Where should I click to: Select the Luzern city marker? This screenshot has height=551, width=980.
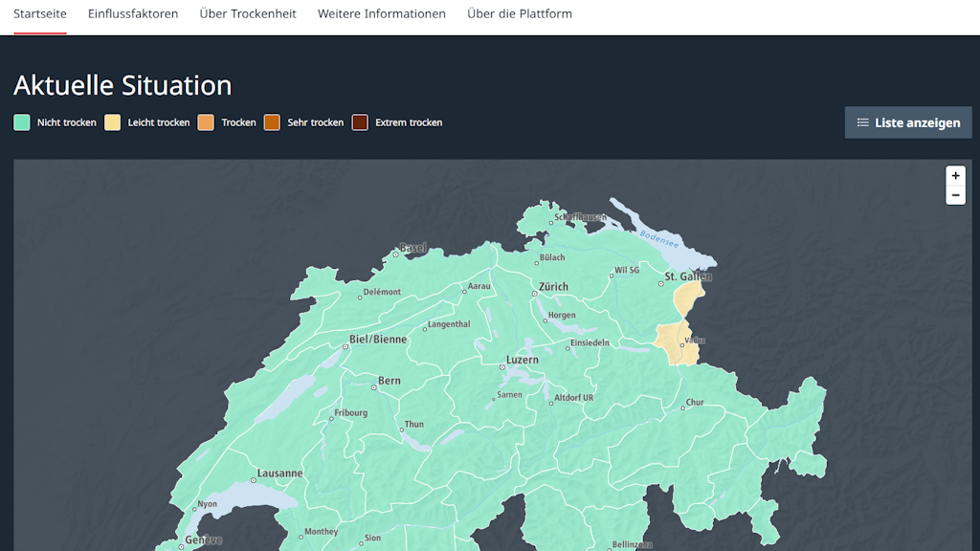click(501, 366)
